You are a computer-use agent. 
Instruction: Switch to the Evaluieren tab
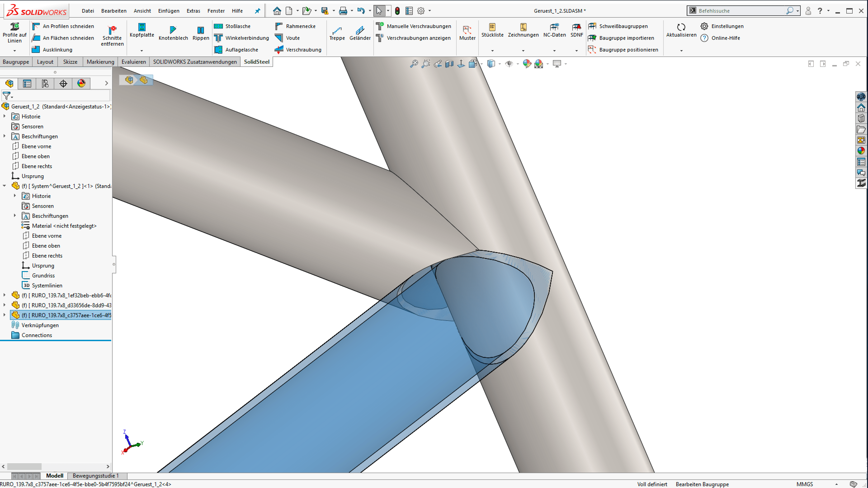(133, 62)
